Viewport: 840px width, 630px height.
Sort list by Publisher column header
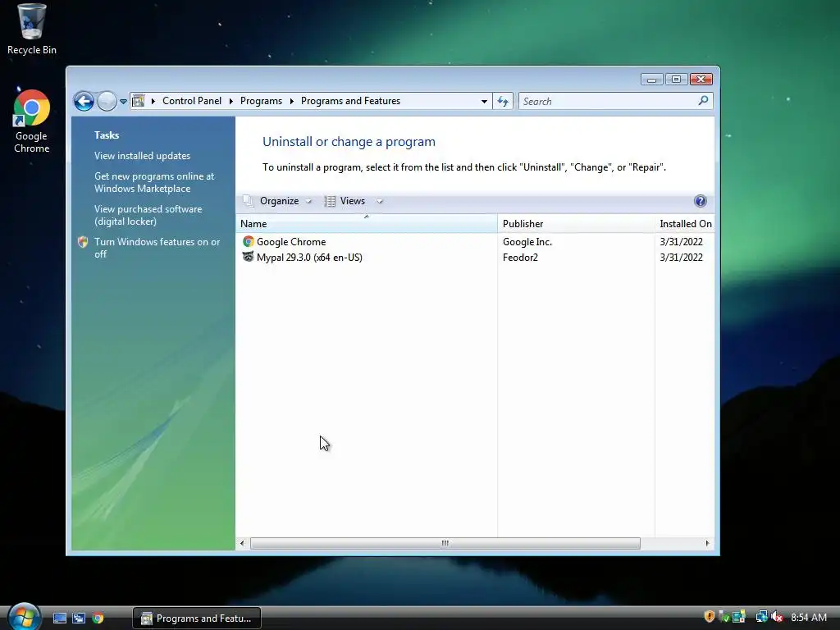pyautogui.click(x=576, y=223)
